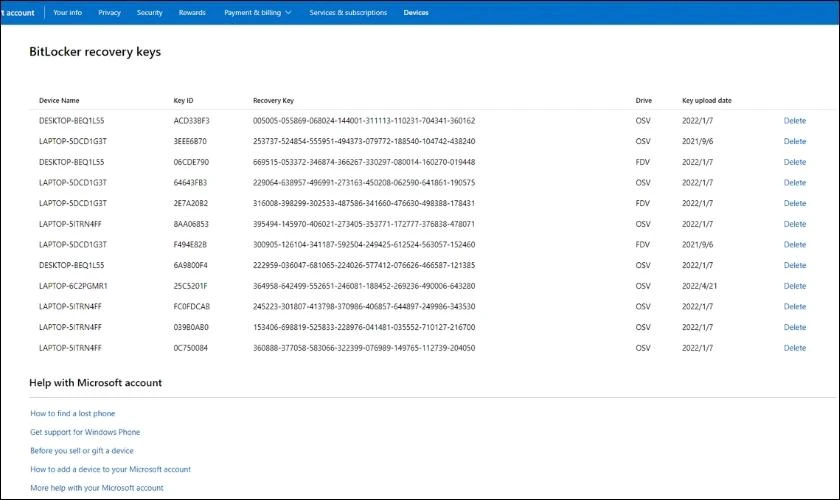The width and height of the screenshot is (840, 500).
Task: Click the Device Name column header
Action: [x=59, y=100]
